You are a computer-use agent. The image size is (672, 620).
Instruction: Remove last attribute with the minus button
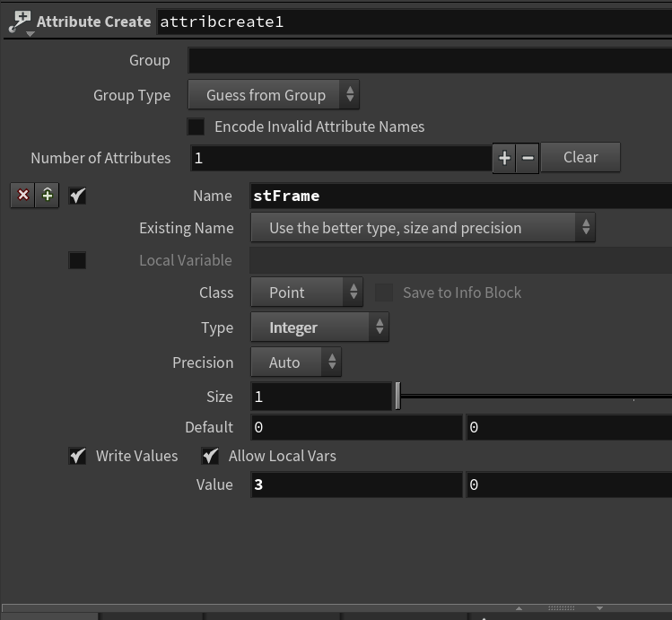(x=528, y=158)
